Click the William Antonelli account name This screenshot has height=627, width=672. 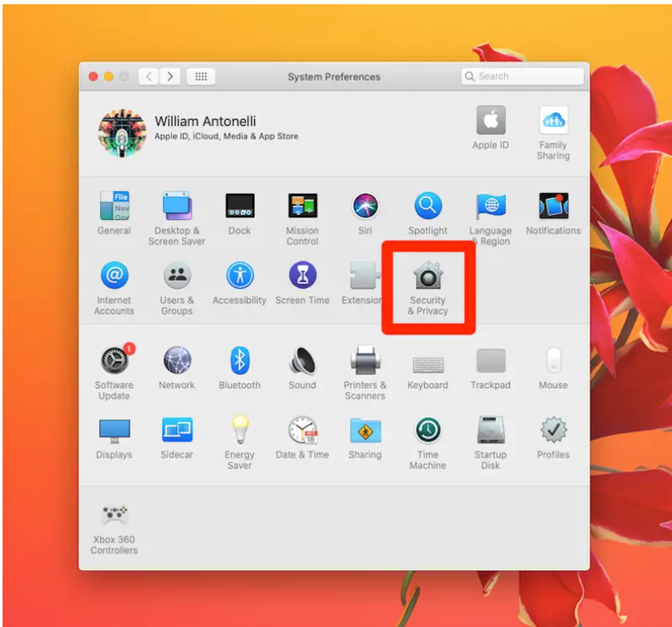(x=205, y=121)
